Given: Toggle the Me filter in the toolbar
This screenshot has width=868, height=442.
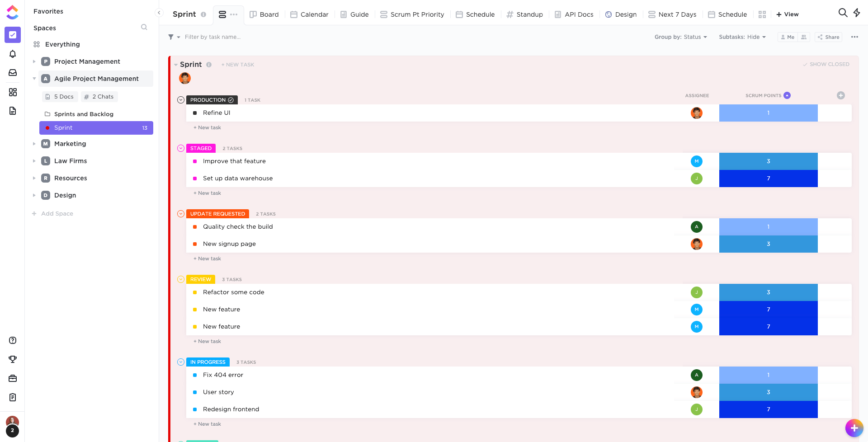Looking at the screenshot, I should point(787,37).
